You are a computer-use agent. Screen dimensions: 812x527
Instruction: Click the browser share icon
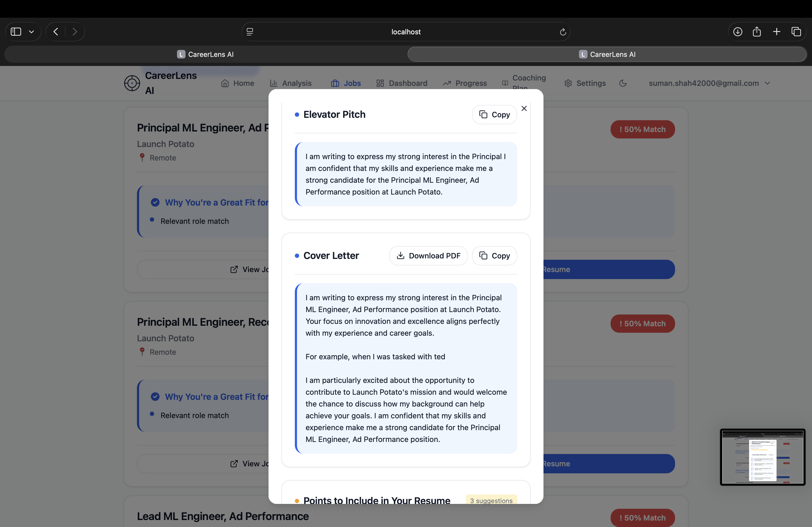coord(757,32)
